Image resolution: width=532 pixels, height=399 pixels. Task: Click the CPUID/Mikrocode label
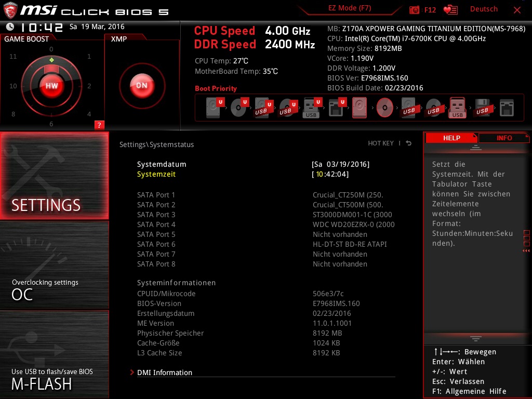[x=166, y=294]
